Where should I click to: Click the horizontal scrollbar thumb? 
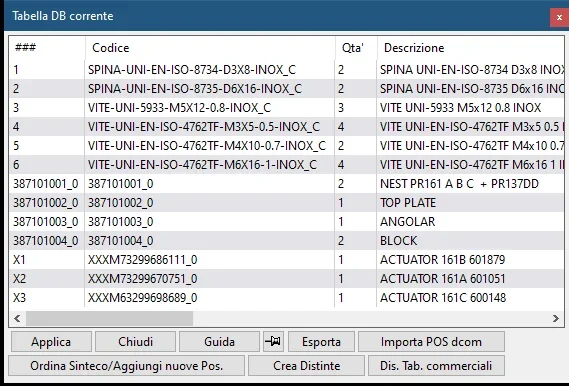(x=109, y=319)
